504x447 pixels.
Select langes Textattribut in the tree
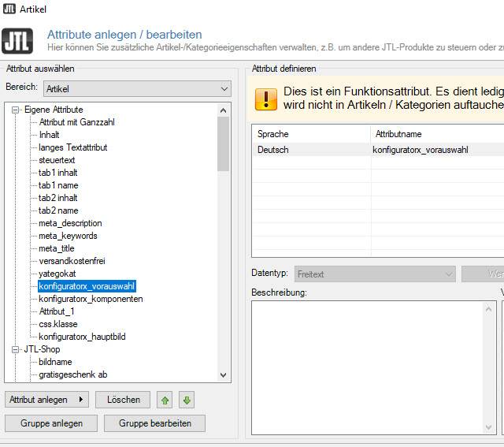73,147
